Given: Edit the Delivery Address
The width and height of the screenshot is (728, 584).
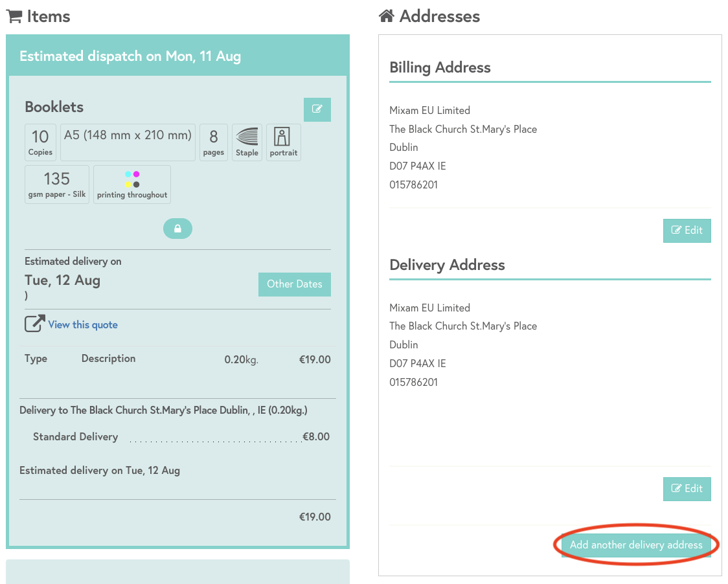Looking at the screenshot, I should click(x=687, y=489).
